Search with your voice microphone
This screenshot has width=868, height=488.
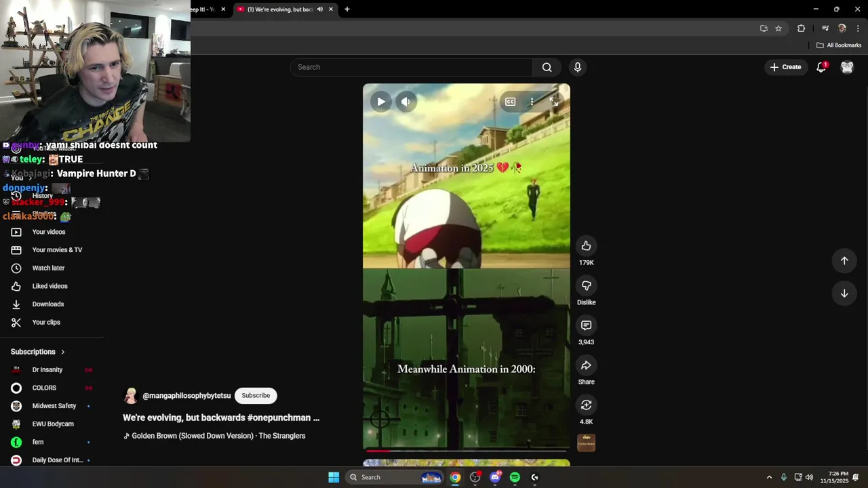(578, 67)
